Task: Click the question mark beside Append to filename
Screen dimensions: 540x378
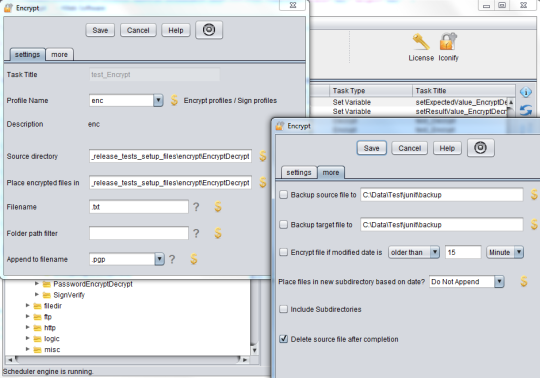Action: pos(172,259)
